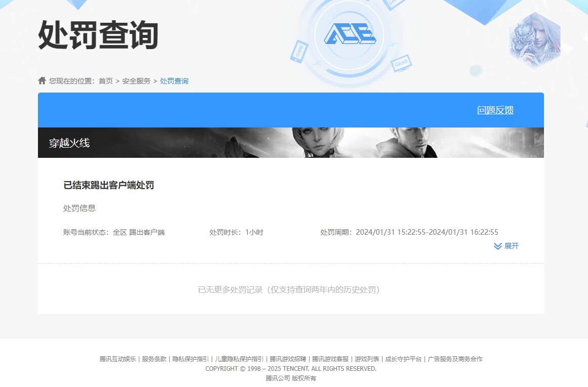This screenshot has width=588, height=387.
Task: View 服务条款 in the footer
Action: coord(154,359)
